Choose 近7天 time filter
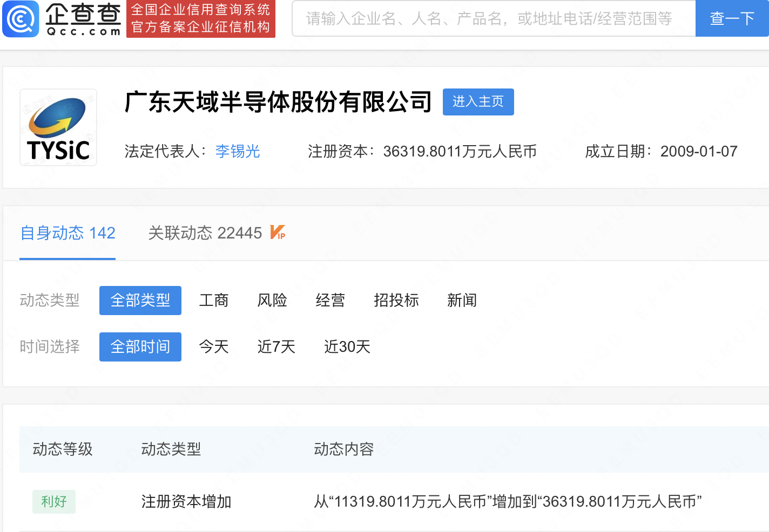Viewport: 769px width, 532px height. 276,347
